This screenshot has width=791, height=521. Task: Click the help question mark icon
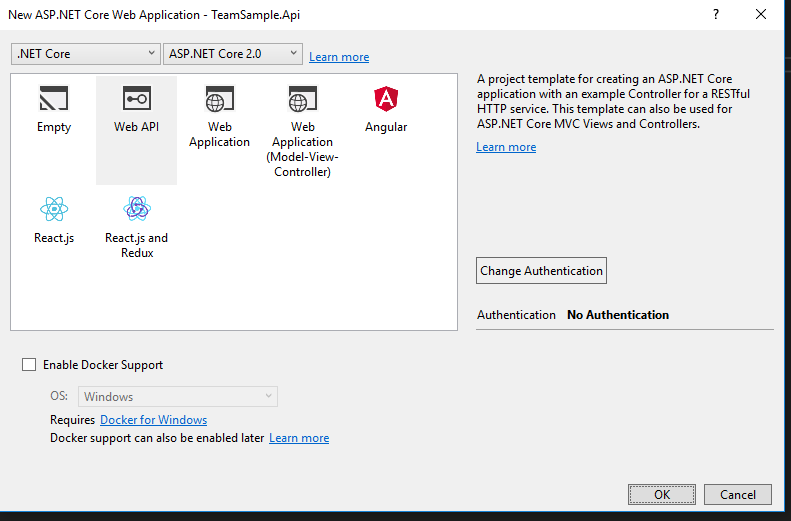click(x=715, y=14)
